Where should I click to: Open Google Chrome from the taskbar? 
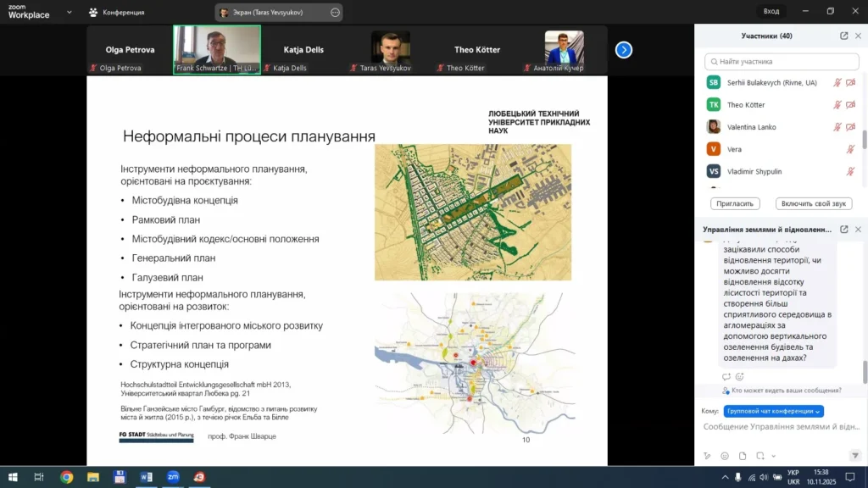[66, 477]
